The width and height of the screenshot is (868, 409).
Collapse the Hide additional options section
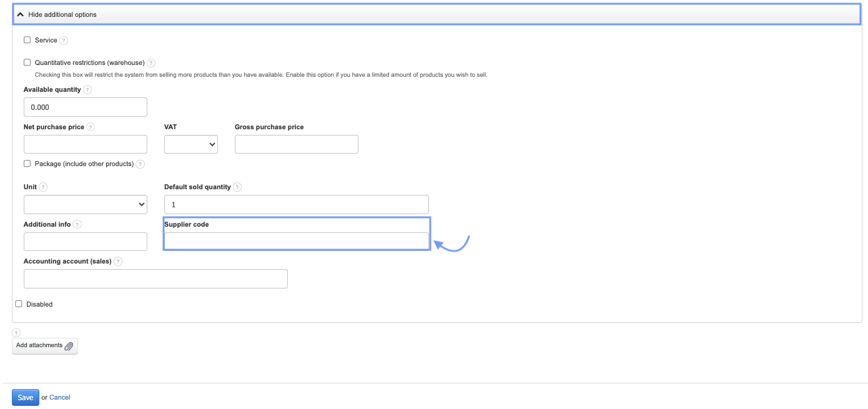pos(62,14)
